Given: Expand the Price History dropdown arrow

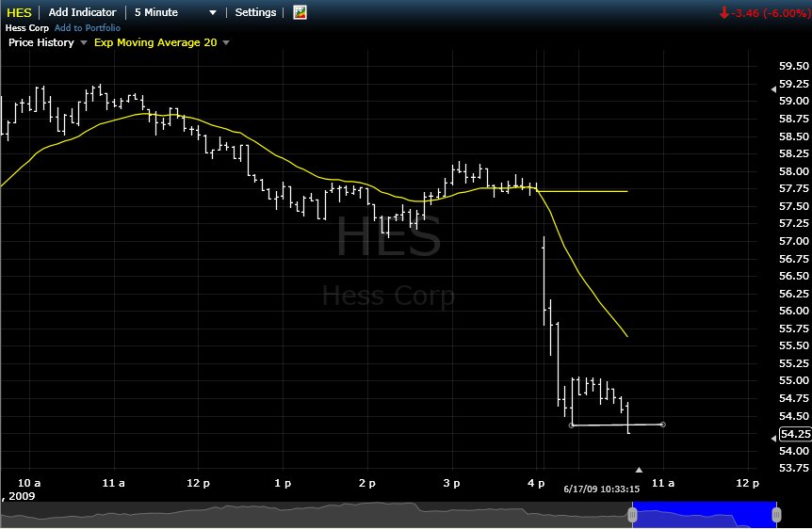Looking at the screenshot, I should point(84,42).
